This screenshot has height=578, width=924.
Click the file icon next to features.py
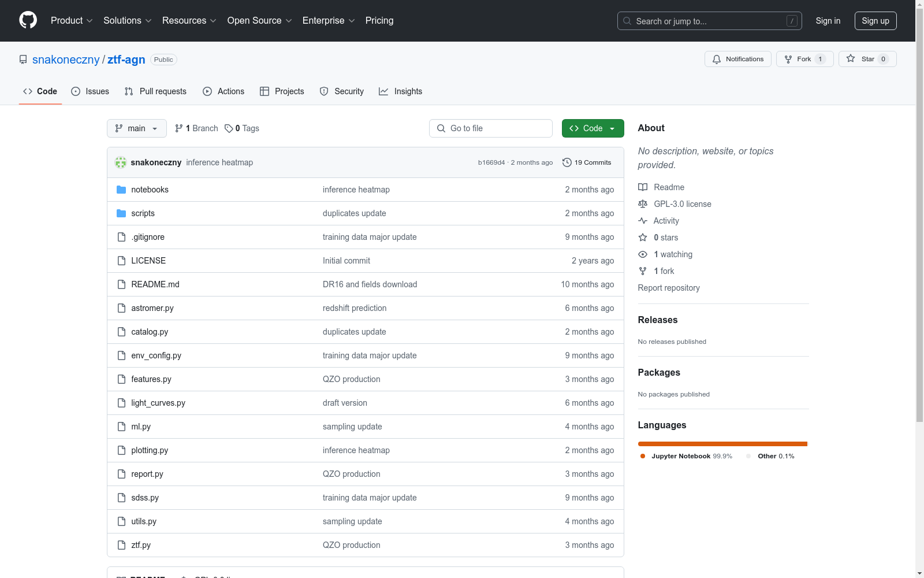[121, 379]
